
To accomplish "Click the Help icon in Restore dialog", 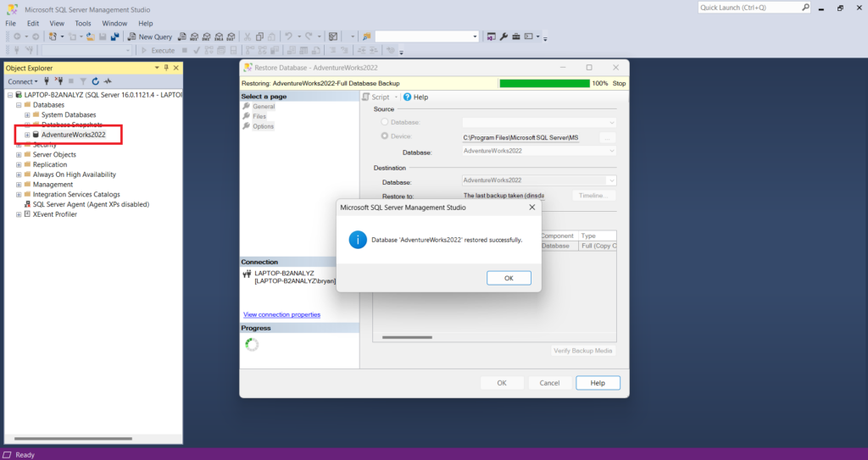I will (407, 97).
